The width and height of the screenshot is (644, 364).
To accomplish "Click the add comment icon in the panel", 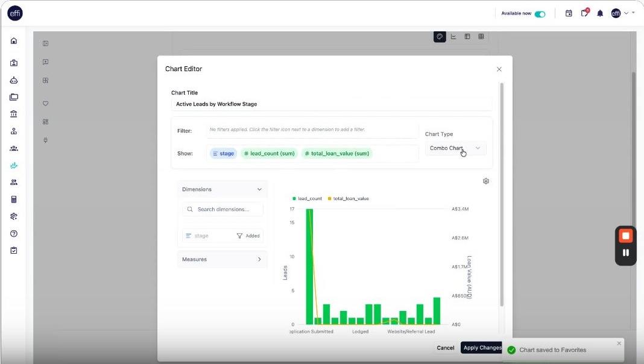I will (46, 61).
